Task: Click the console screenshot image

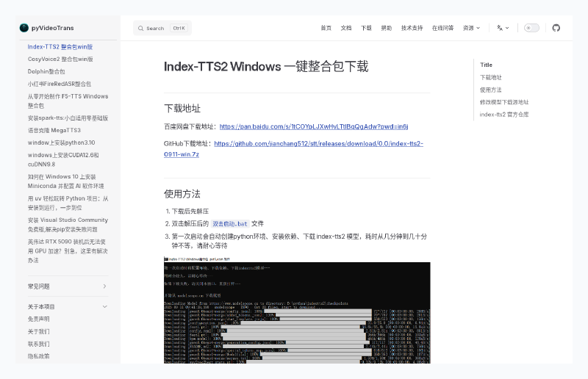Action: coord(297,312)
